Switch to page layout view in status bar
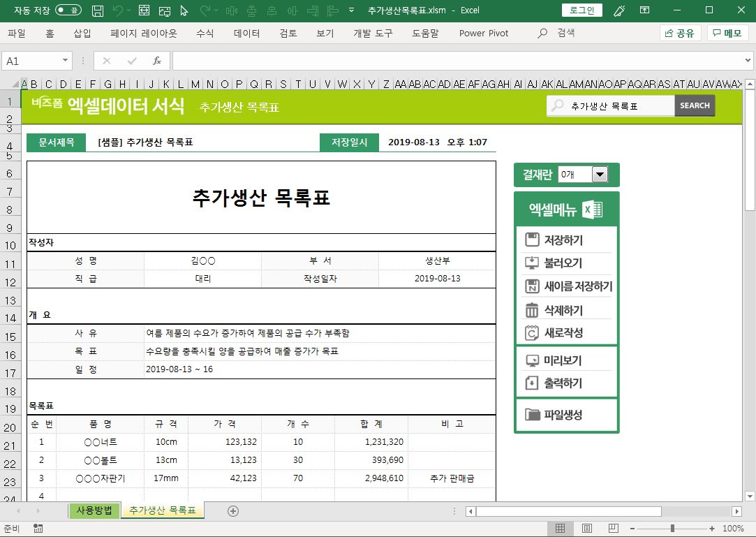 (587, 529)
